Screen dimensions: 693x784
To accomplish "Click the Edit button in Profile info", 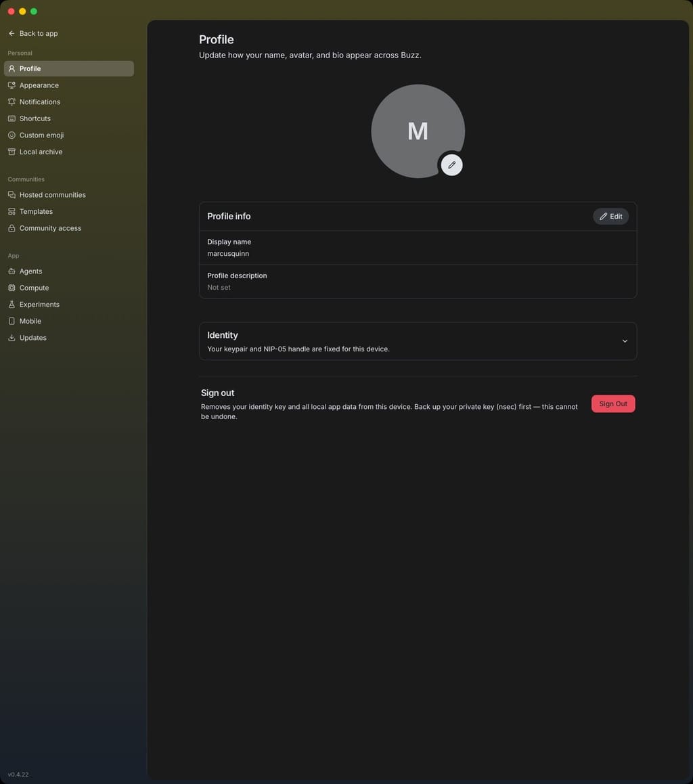I will [x=610, y=217].
